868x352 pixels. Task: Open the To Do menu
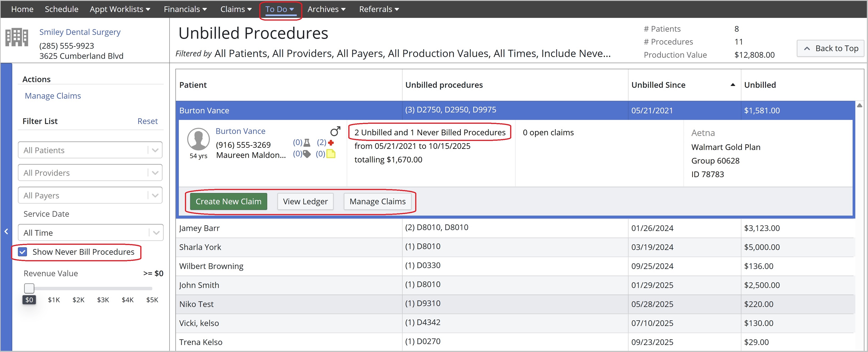tap(279, 9)
